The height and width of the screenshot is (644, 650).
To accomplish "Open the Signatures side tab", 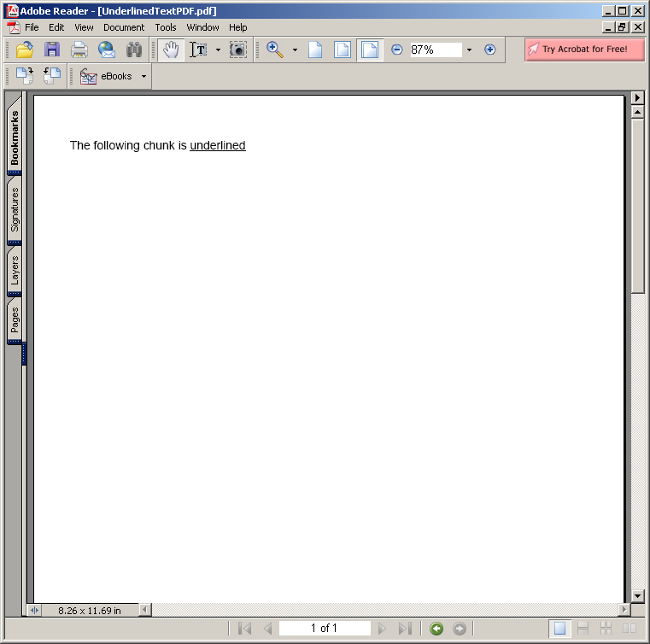I will (x=15, y=209).
